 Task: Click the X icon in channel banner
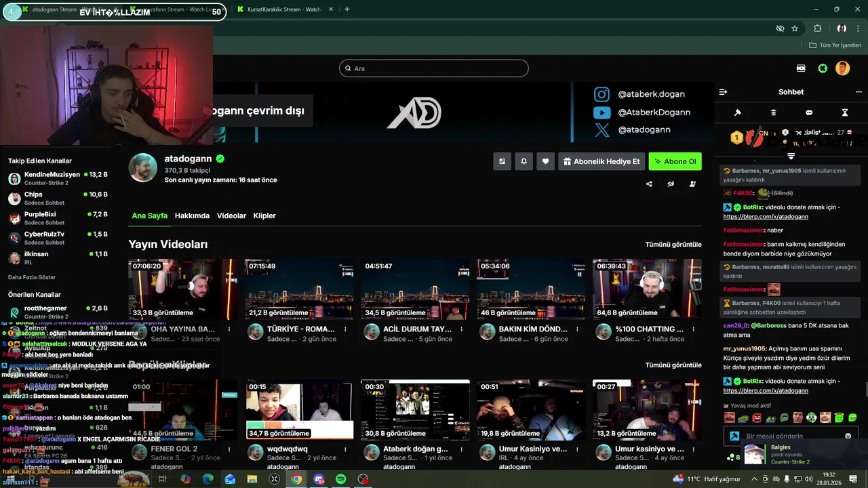click(x=602, y=130)
